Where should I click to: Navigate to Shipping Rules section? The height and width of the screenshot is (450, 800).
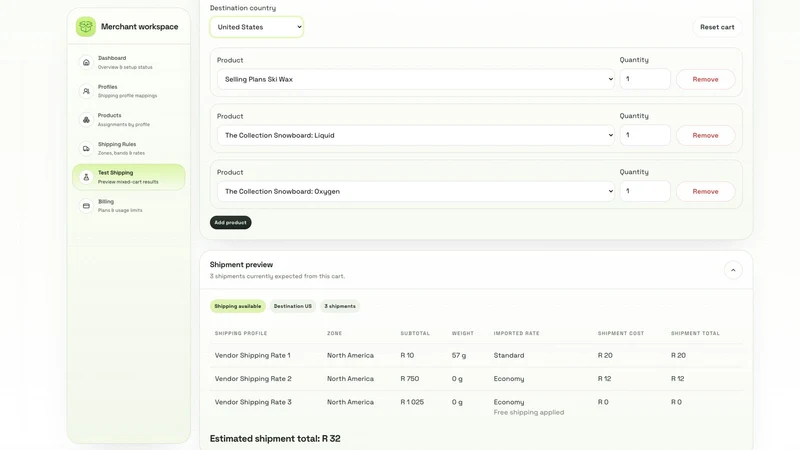click(129, 148)
